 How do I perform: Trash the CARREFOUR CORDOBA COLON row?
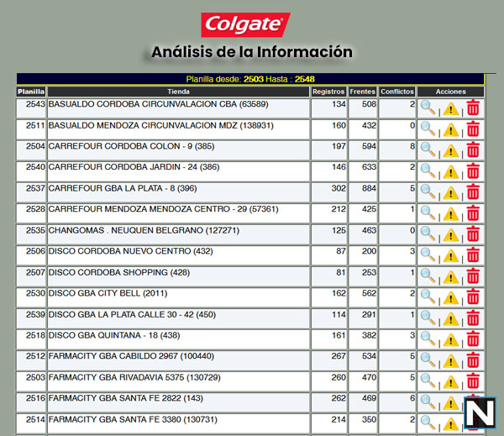click(x=473, y=150)
